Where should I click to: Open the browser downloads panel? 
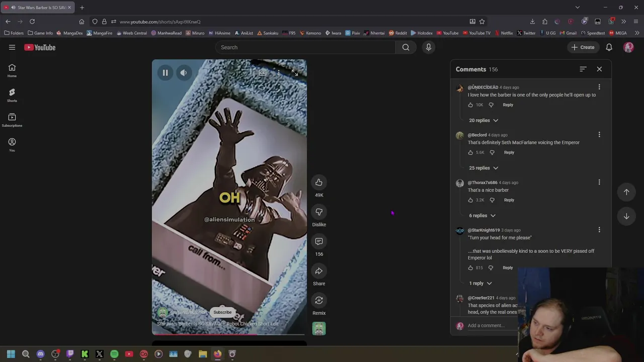[x=532, y=22]
